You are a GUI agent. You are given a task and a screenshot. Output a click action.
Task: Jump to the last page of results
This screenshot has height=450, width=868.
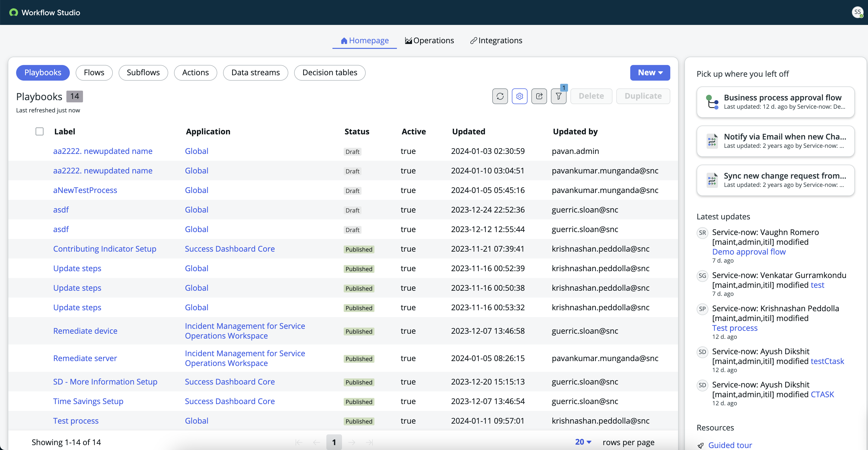pyautogui.click(x=369, y=442)
